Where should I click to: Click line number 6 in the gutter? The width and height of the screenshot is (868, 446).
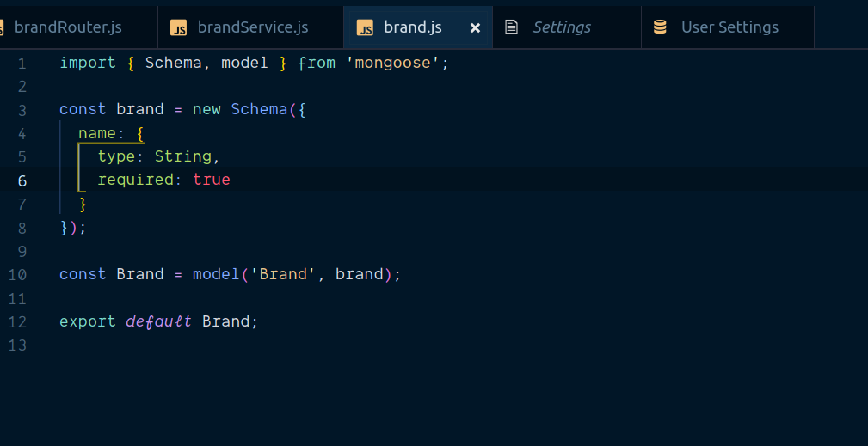(22, 181)
